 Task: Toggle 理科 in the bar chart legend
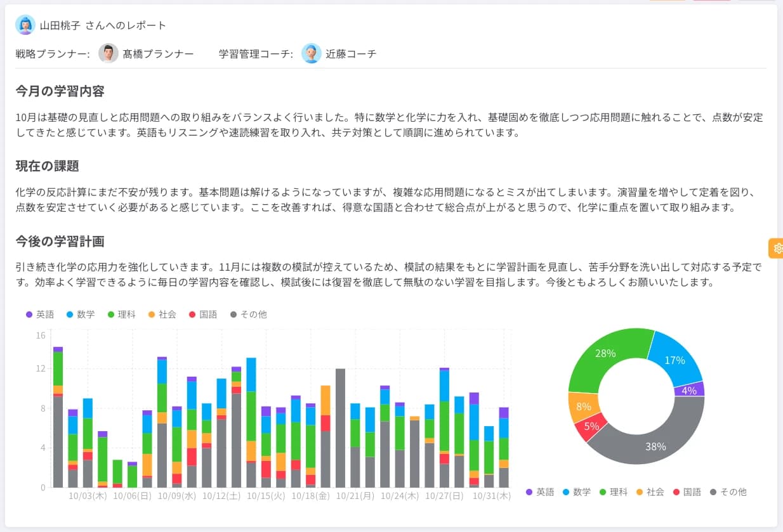[121, 315]
